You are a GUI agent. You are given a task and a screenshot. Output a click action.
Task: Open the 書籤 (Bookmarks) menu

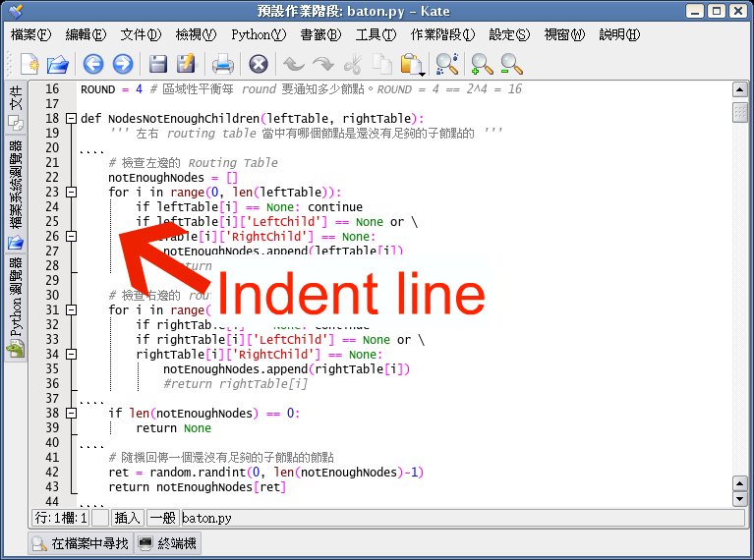(320, 34)
